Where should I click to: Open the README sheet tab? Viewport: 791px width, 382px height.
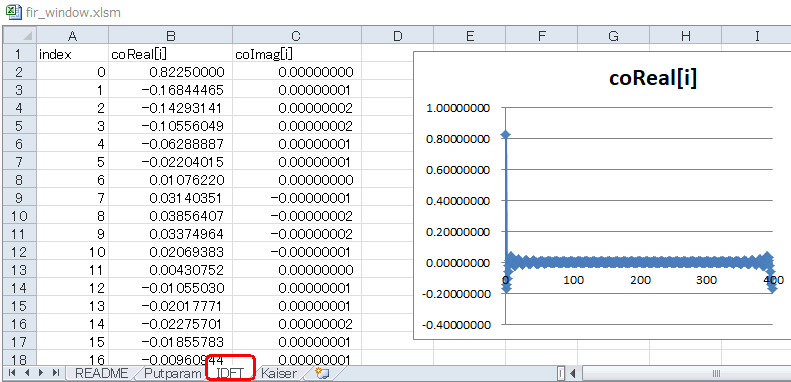[x=100, y=373]
